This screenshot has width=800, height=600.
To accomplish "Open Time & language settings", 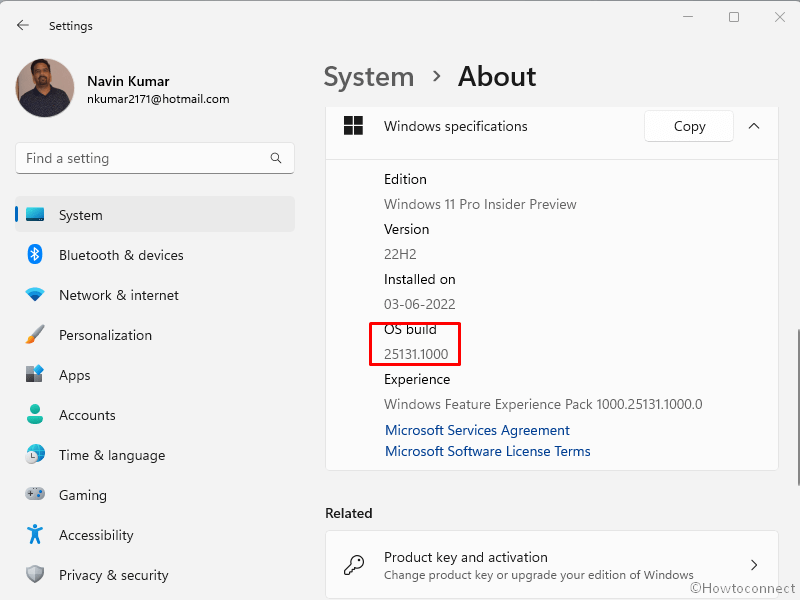I will point(155,455).
